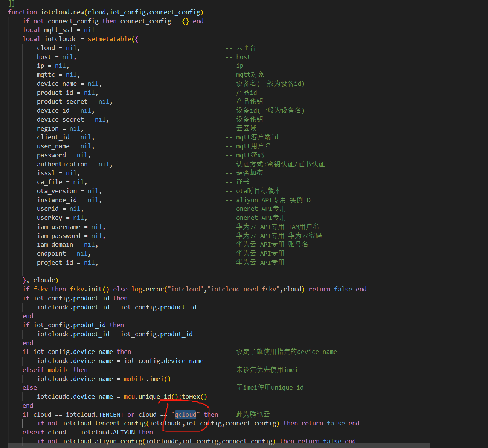Click the fskv.init() call
The height and width of the screenshot is (448, 488).
coord(90,289)
